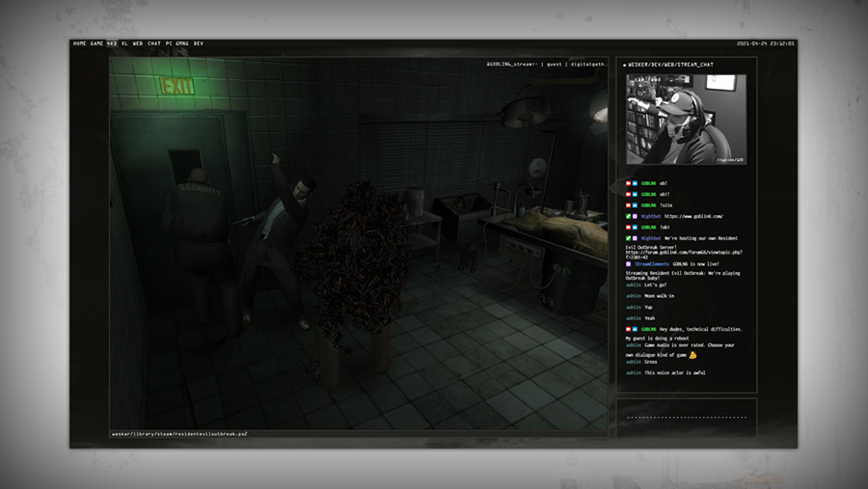The image size is (868, 489).
Task: Click the WESKER/DEV/WEB/STREAM_CHAT panel title
Action: (x=670, y=65)
